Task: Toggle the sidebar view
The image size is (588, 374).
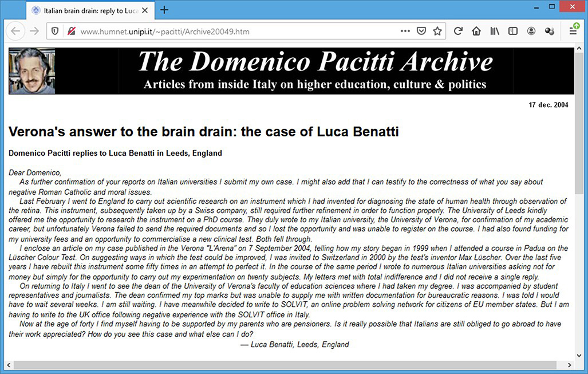Action: tap(513, 32)
